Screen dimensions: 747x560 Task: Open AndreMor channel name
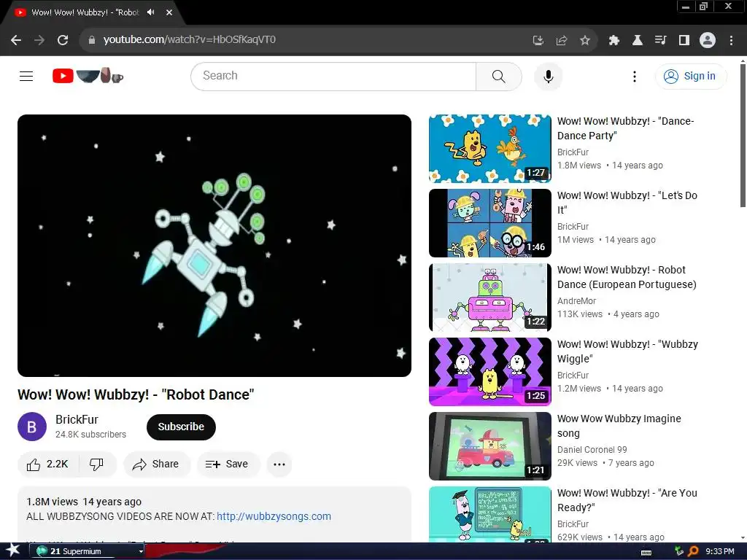[576, 301]
